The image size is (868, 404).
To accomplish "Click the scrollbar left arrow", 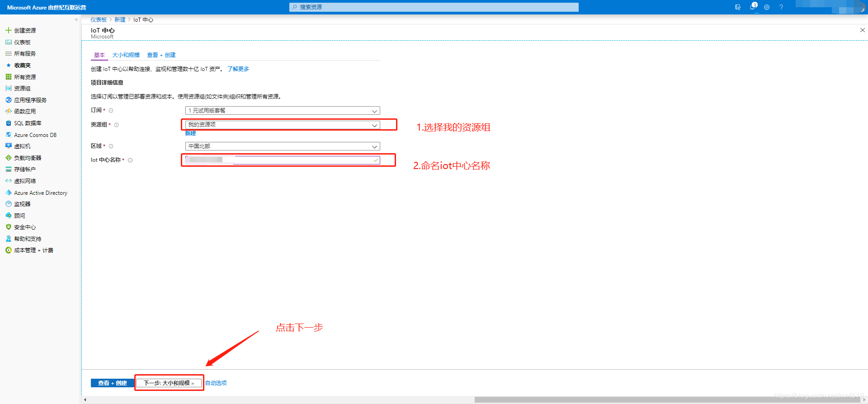I will pos(85,400).
